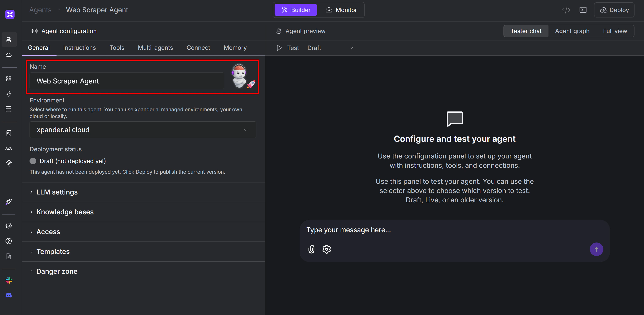Select the A2A item in the sidebar
The width and height of the screenshot is (644, 315).
tap(8, 148)
